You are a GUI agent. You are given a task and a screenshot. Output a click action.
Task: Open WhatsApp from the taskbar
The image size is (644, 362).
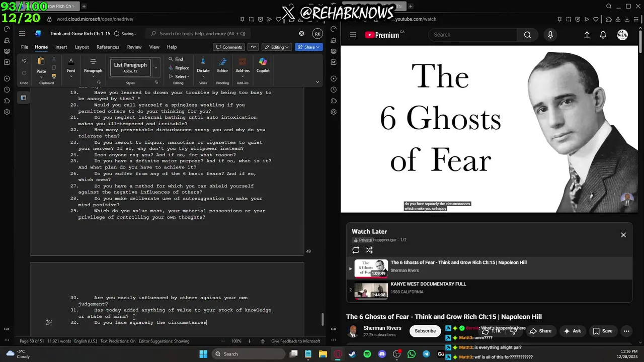coord(412,354)
